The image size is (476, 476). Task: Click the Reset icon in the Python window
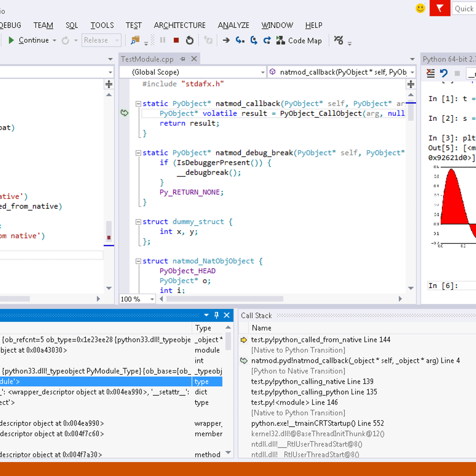[x=443, y=73]
